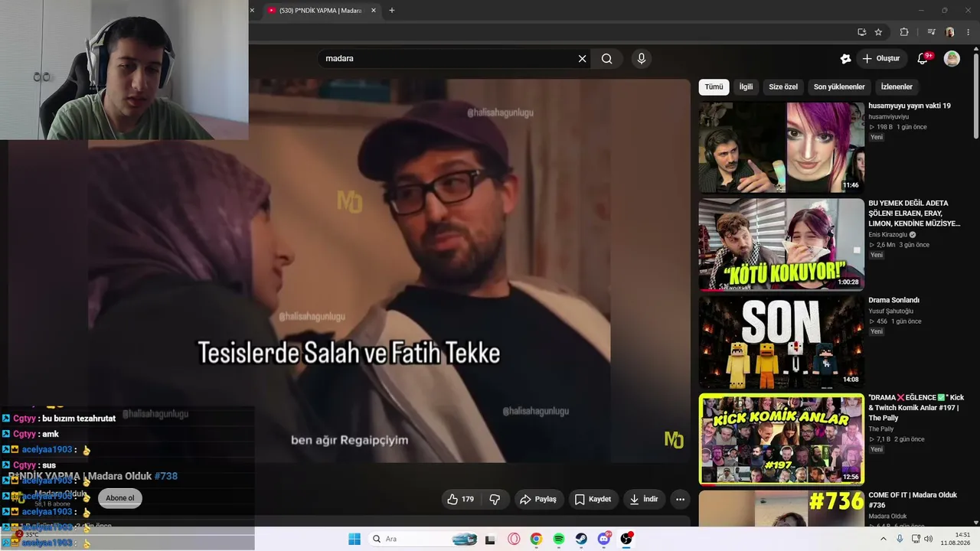Switch to the P*NDİK YAPMA browser tab

(x=320, y=11)
